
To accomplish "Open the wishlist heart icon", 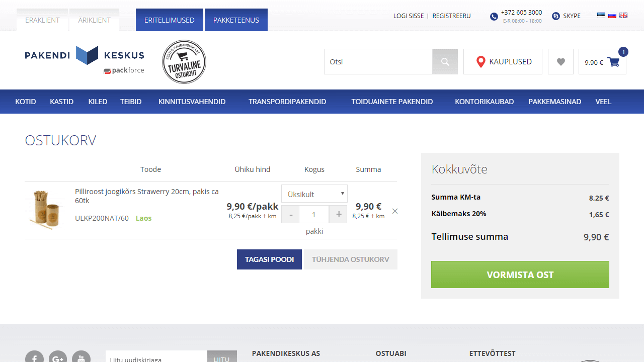I will pyautogui.click(x=560, y=61).
